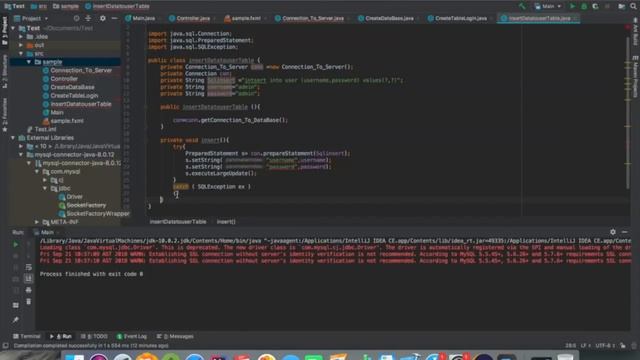The width and height of the screenshot is (640, 360).
Task: Collapse the com.mysql package node
Action: tap(37, 171)
